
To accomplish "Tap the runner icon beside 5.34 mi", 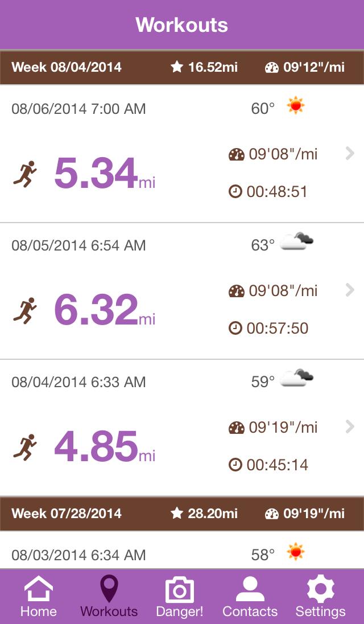I will coord(25,174).
